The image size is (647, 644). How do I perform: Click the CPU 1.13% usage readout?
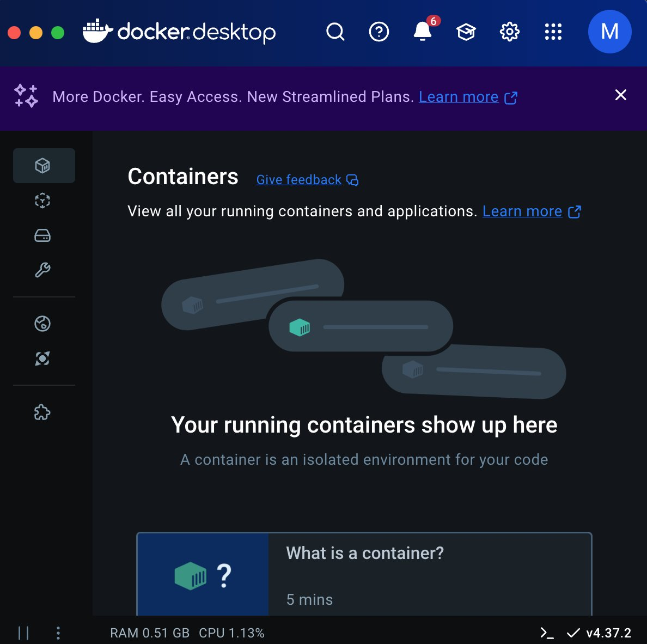tap(231, 633)
